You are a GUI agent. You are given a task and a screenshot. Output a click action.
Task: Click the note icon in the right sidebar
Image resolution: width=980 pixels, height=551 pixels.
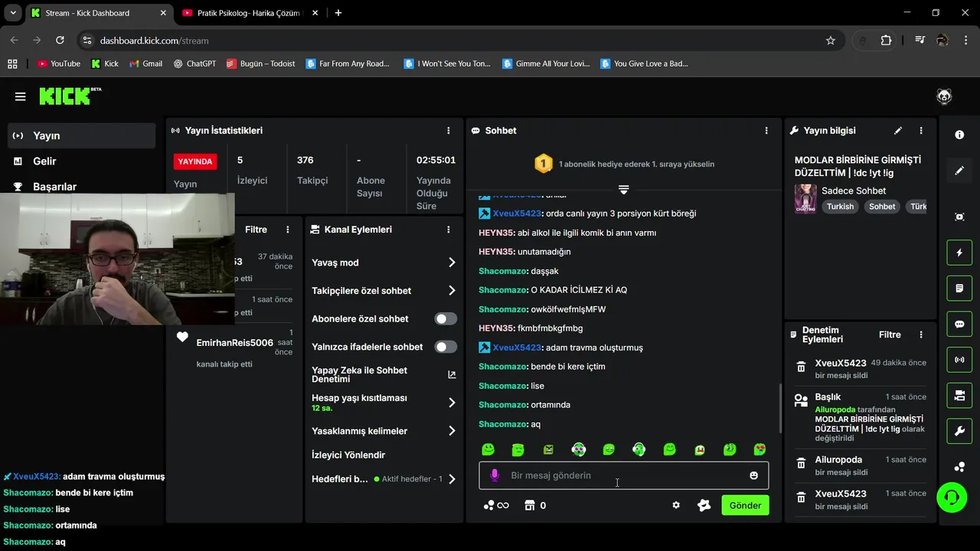(959, 289)
